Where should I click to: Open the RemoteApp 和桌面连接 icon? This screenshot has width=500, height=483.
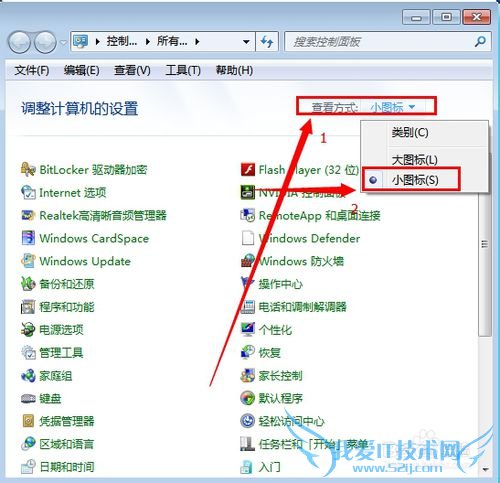pyautogui.click(x=248, y=215)
